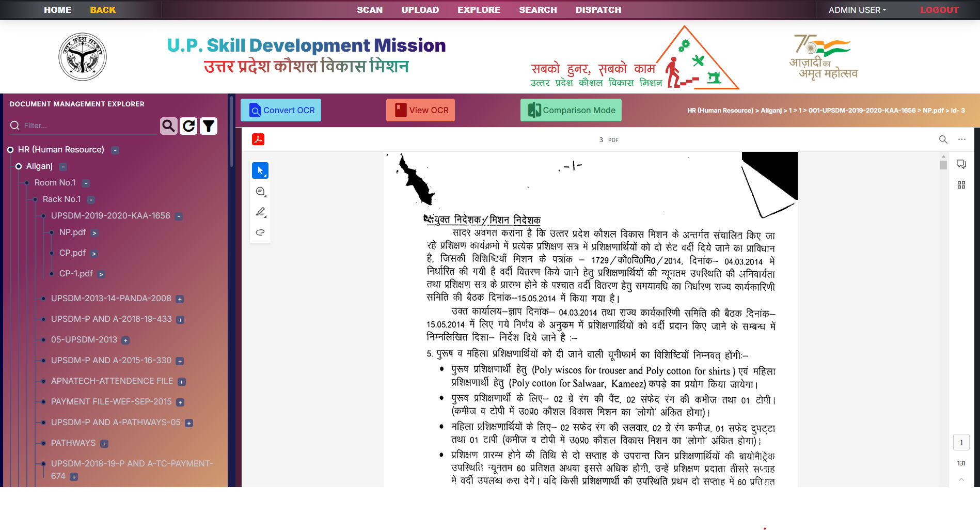
Task: Click the red PDF file icon
Action: point(258,139)
